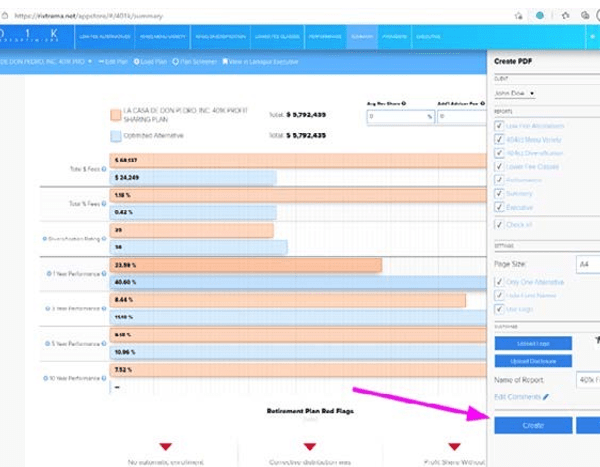
Task: Open the John Doe client dropdown
Action: pos(517,93)
